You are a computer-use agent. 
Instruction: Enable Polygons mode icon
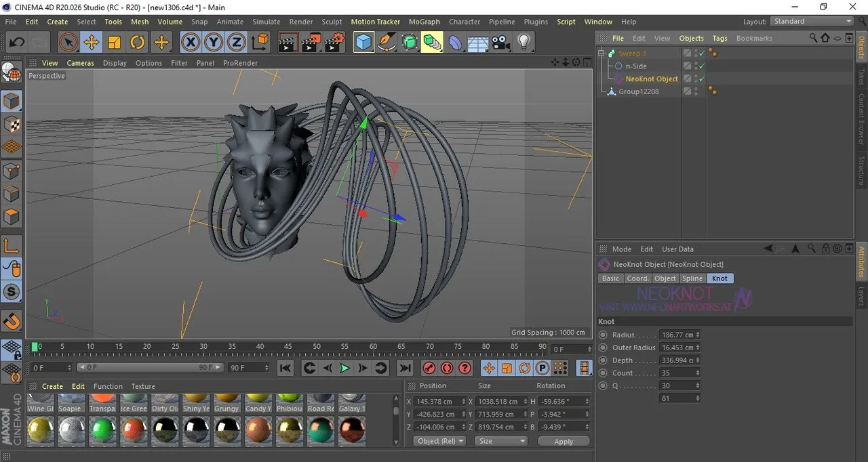click(x=12, y=217)
